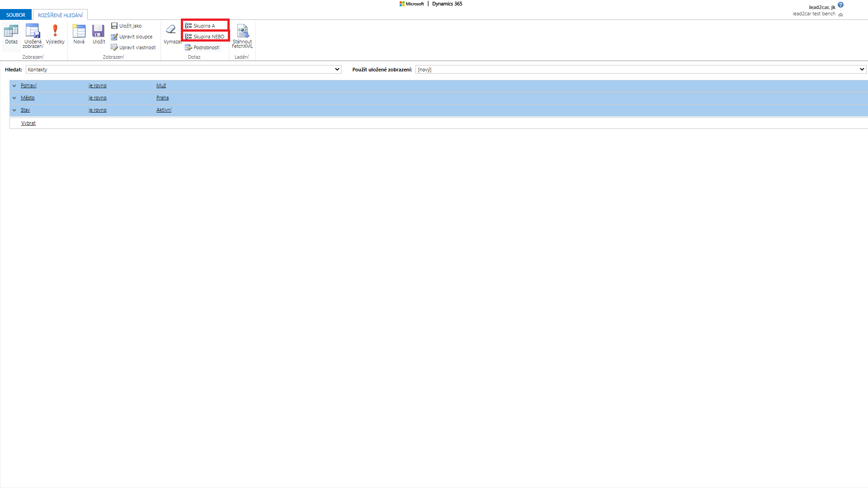Expand options chevron on Město row

coord(14,98)
